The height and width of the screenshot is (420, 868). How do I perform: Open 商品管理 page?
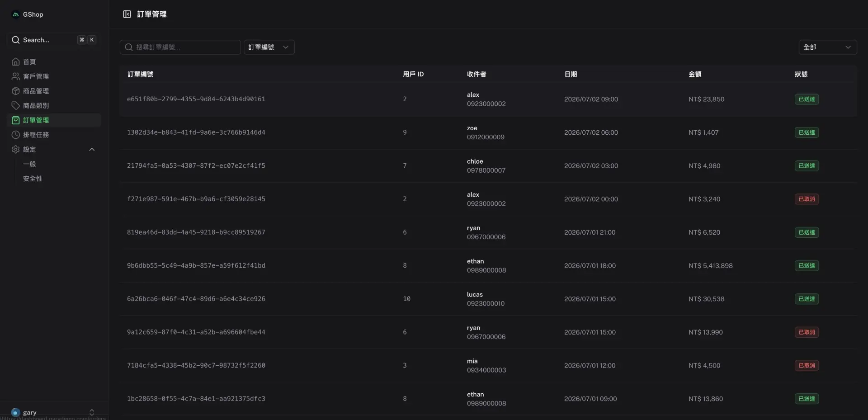(54, 91)
